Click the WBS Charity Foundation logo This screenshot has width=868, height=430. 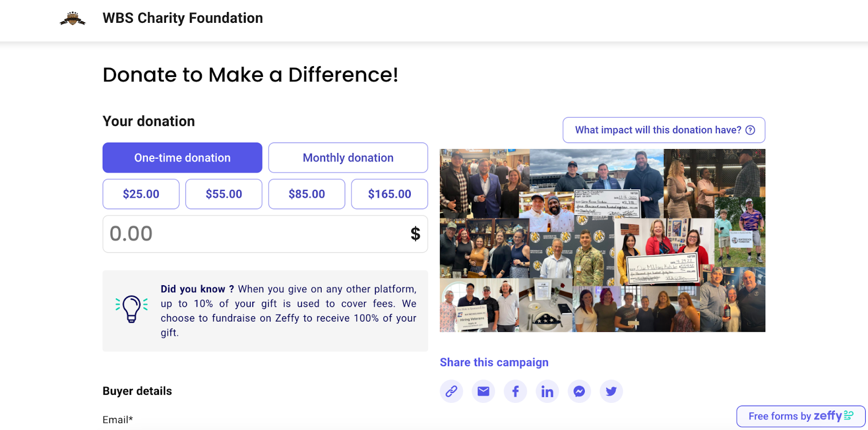73,19
